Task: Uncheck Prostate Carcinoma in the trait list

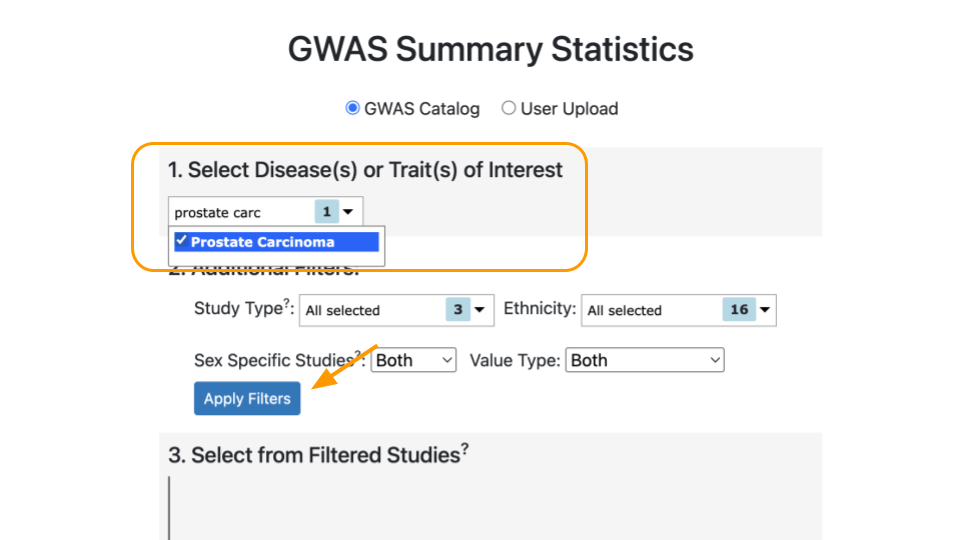Action: (x=276, y=242)
